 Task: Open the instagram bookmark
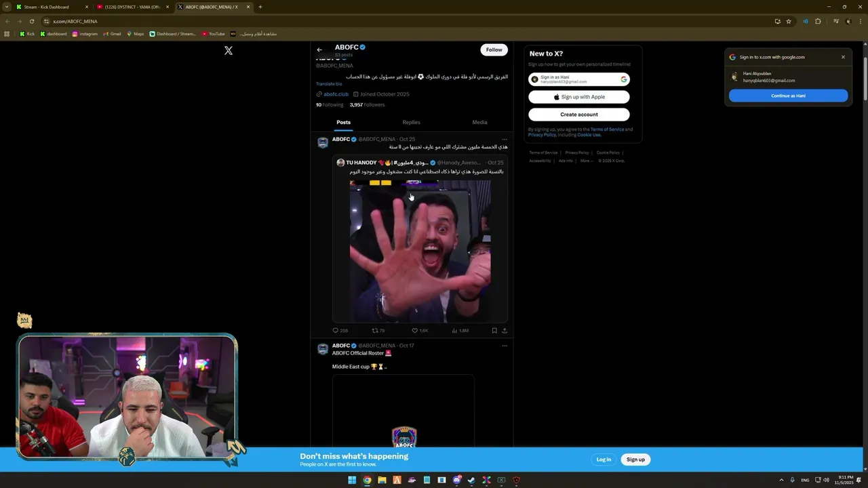click(x=85, y=34)
